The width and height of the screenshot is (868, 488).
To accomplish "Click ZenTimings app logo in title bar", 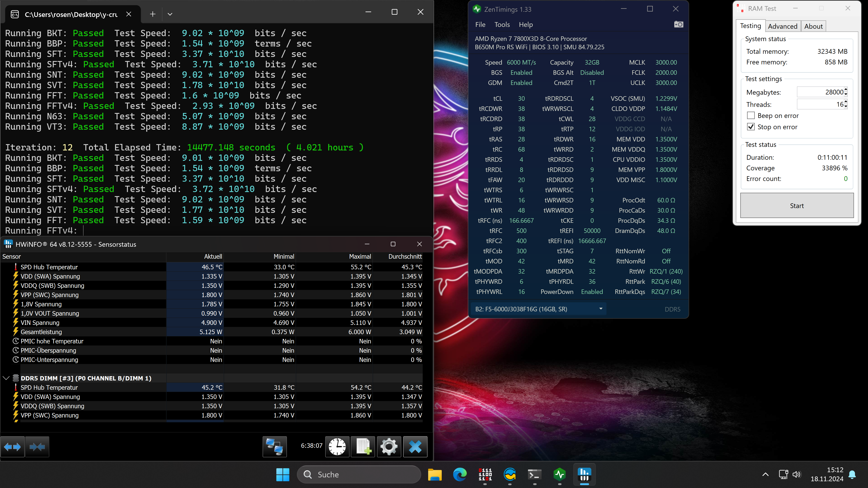I will [x=477, y=9].
